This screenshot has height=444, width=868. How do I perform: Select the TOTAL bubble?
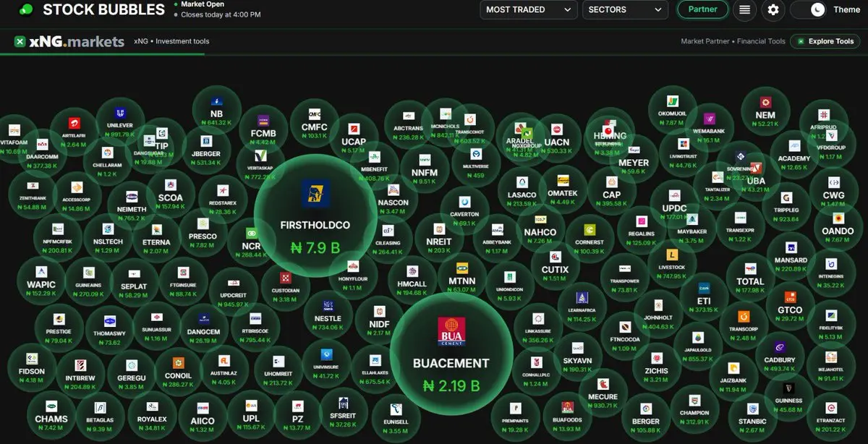coord(750,277)
